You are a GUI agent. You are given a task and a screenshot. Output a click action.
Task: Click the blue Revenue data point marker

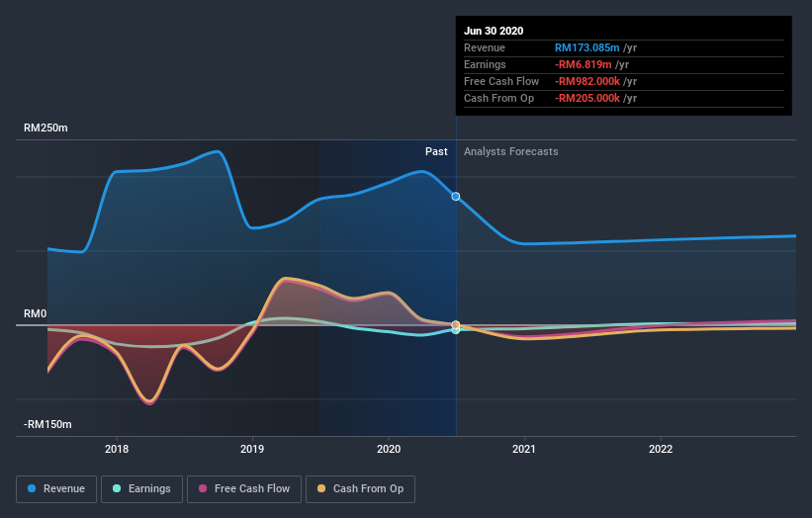456,197
